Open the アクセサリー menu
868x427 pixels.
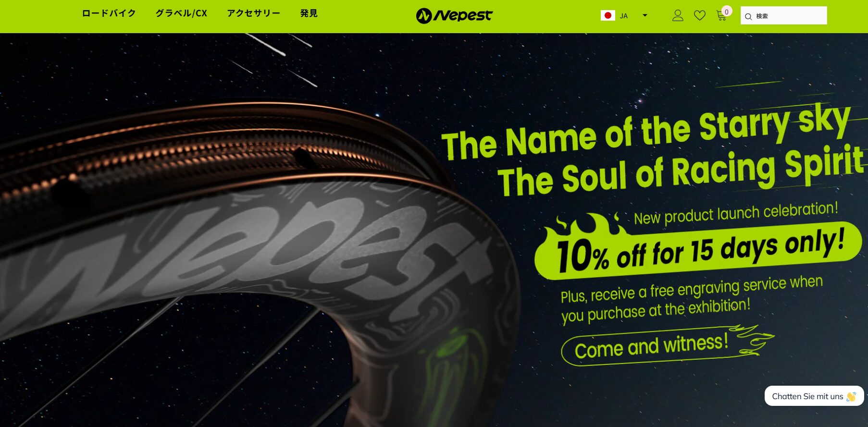pyautogui.click(x=253, y=13)
